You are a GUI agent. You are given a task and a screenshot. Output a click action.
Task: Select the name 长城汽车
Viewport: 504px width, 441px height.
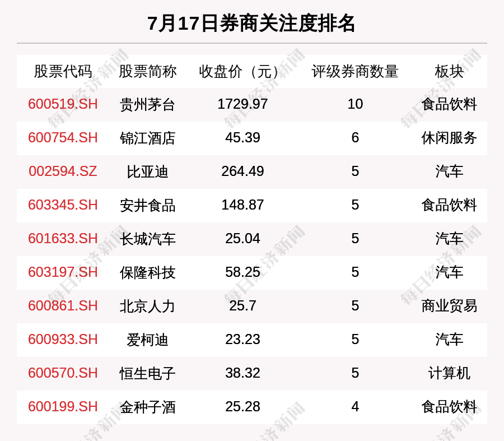click(x=147, y=239)
